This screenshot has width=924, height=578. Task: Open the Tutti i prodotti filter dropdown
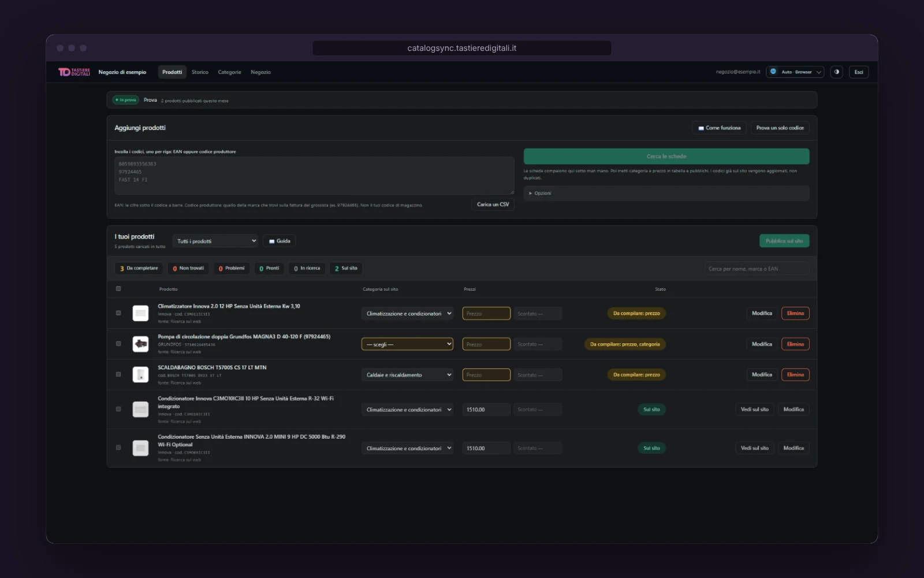pyautogui.click(x=215, y=241)
